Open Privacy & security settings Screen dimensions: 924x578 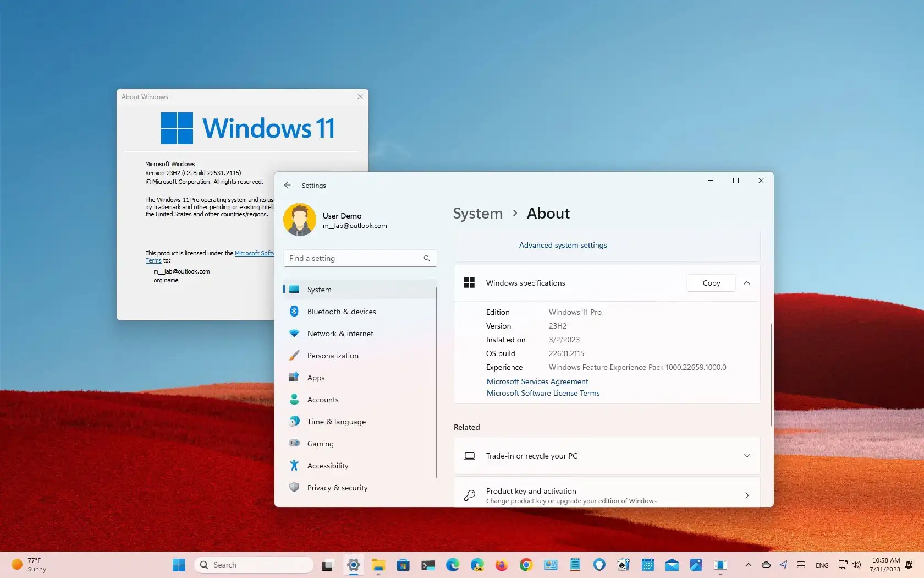(x=360, y=488)
